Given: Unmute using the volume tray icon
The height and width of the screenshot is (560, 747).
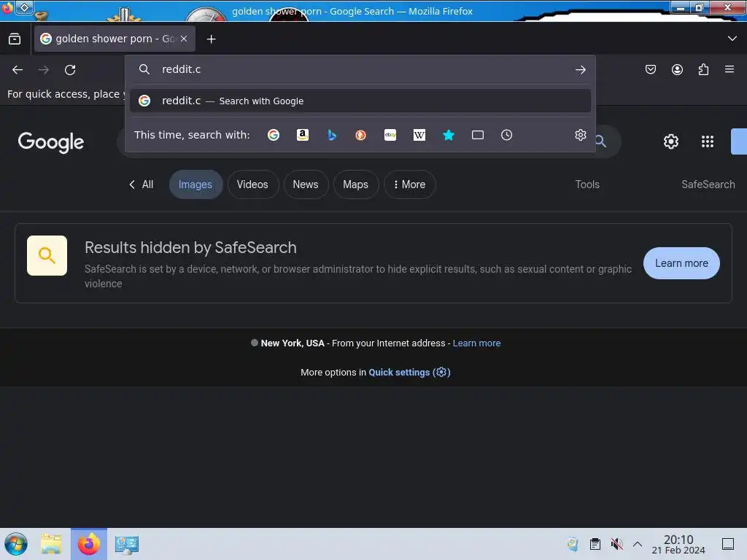Looking at the screenshot, I should (617, 544).
